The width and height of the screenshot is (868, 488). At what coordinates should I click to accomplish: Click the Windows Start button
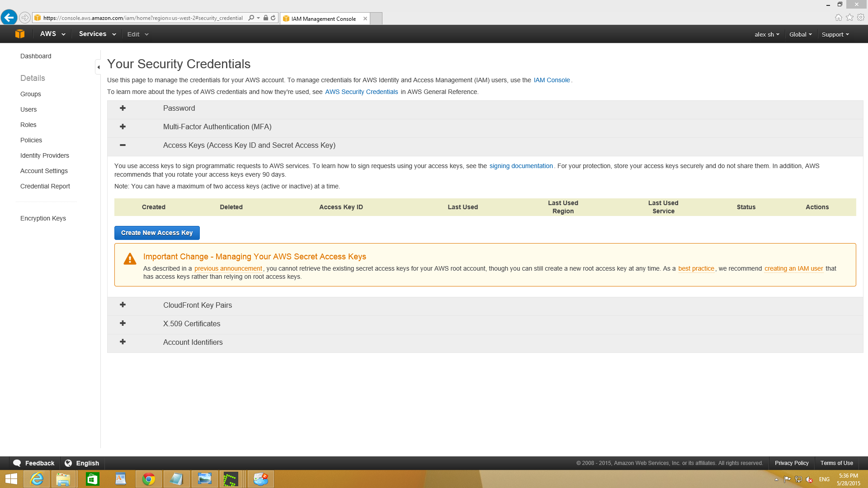[11, 479]
